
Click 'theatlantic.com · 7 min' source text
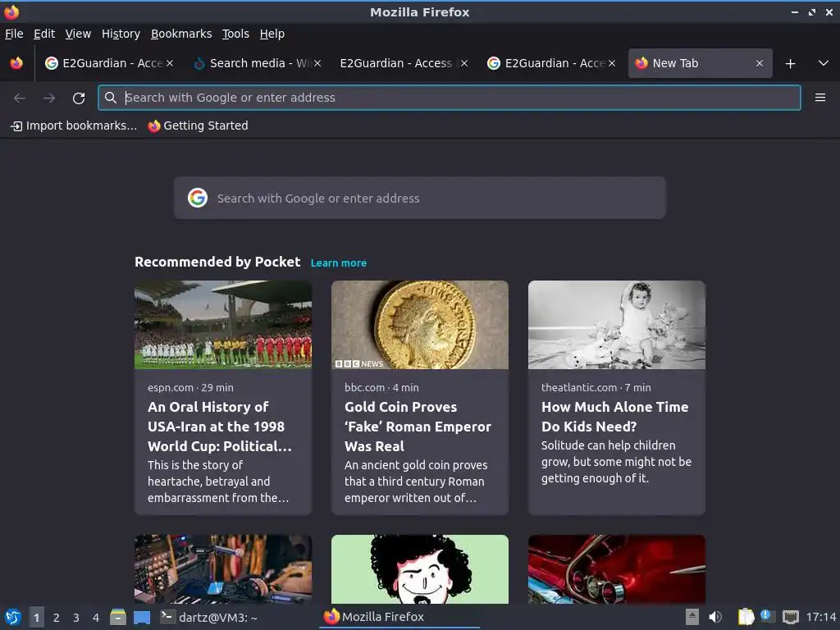pyautogui.click(x=596, y=387)
